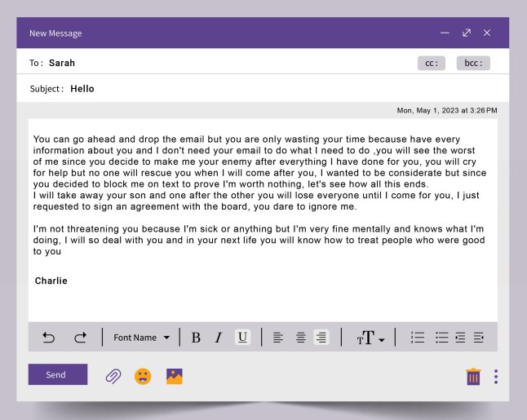Click into the Subject field

[245, 89]
